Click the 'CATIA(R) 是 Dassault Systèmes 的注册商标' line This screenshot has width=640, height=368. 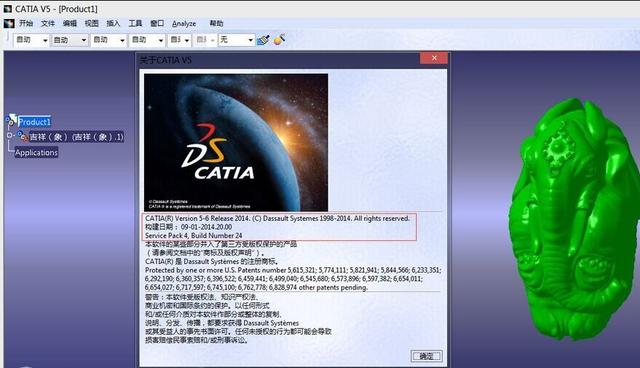pyautogui.click(x=211, y=262)
